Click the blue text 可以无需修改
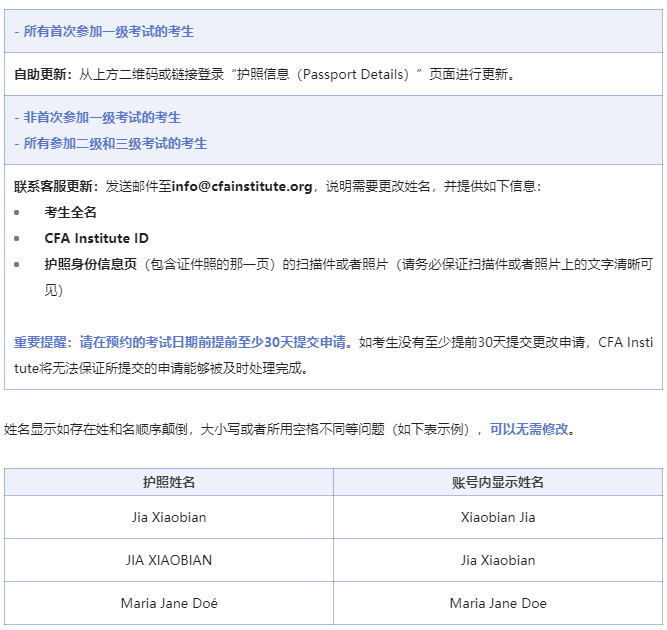The height and width of the screenshot is (630, 667). click(529, 429)
